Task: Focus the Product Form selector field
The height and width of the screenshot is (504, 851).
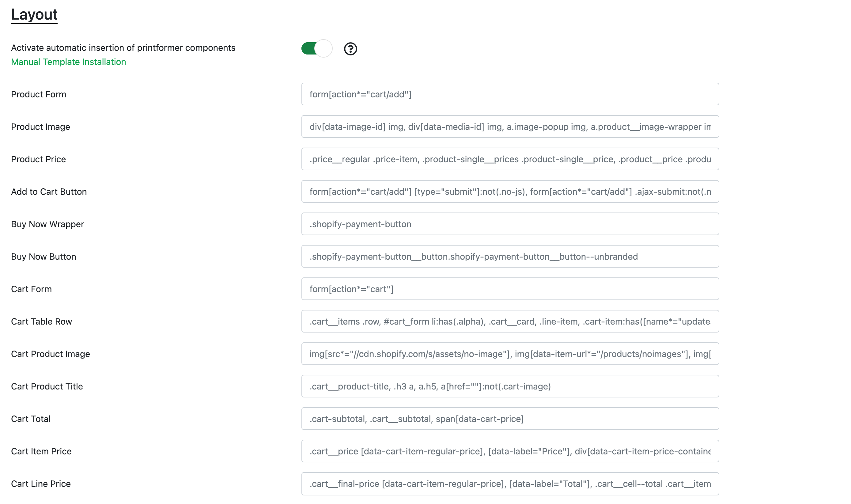Action: click(x=509, y=94)
